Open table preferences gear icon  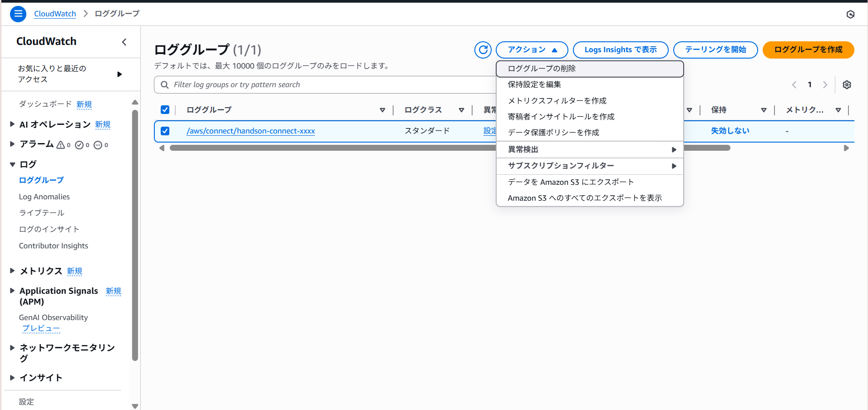(x=846, y=84)
